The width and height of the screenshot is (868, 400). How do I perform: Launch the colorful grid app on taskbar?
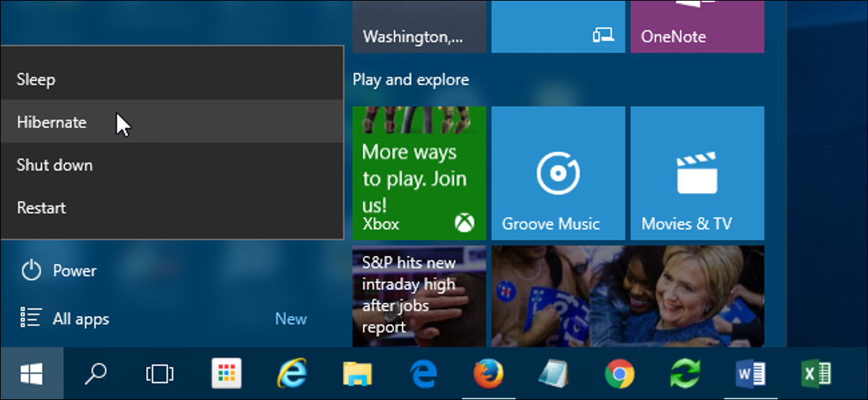[x=226, y=373]
